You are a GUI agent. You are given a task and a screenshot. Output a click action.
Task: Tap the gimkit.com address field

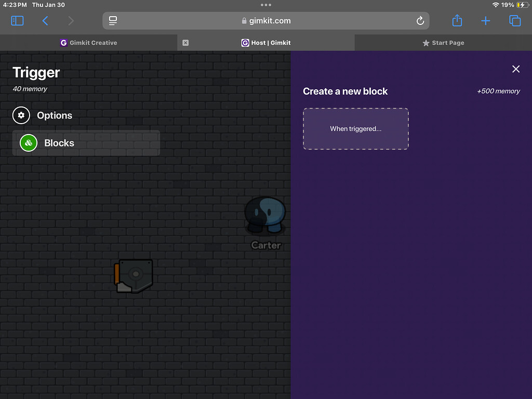pyautogui.click(x=266, y=21)
